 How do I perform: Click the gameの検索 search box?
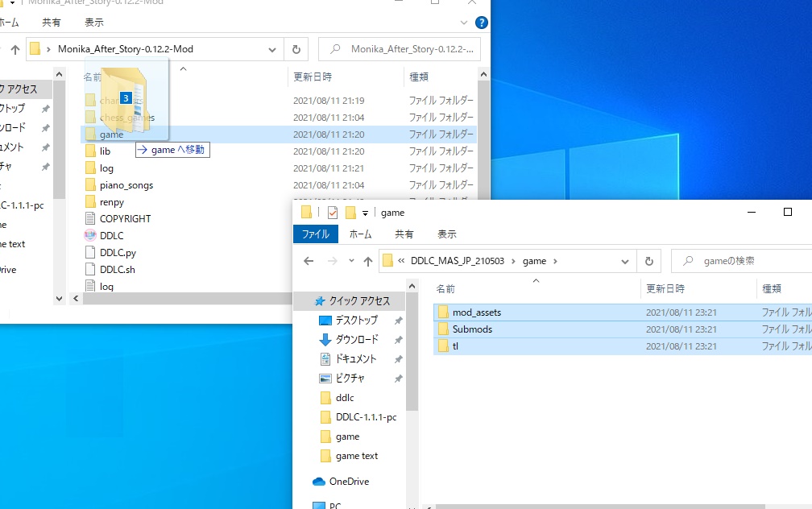(x=742, y=261)
